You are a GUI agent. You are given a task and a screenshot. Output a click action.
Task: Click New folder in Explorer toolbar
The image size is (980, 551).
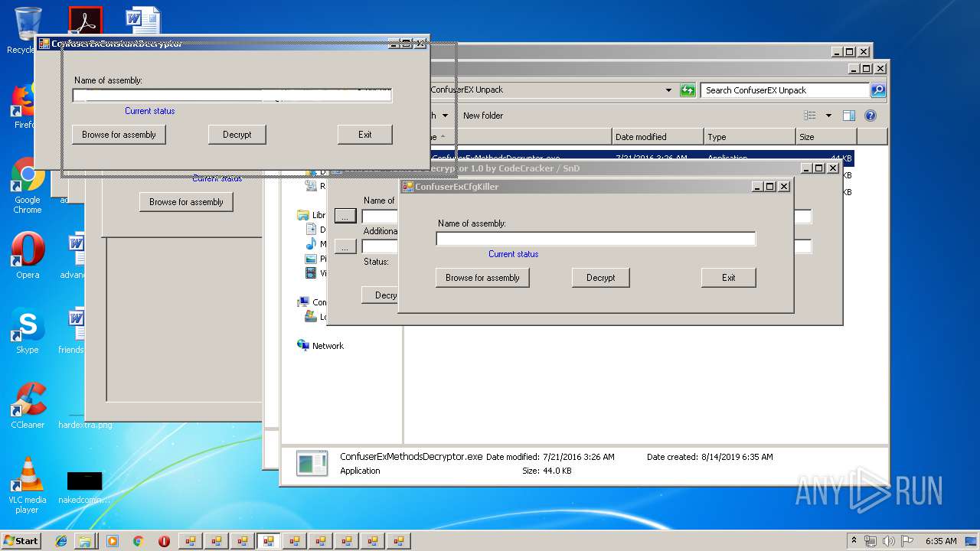click(483, 116)
